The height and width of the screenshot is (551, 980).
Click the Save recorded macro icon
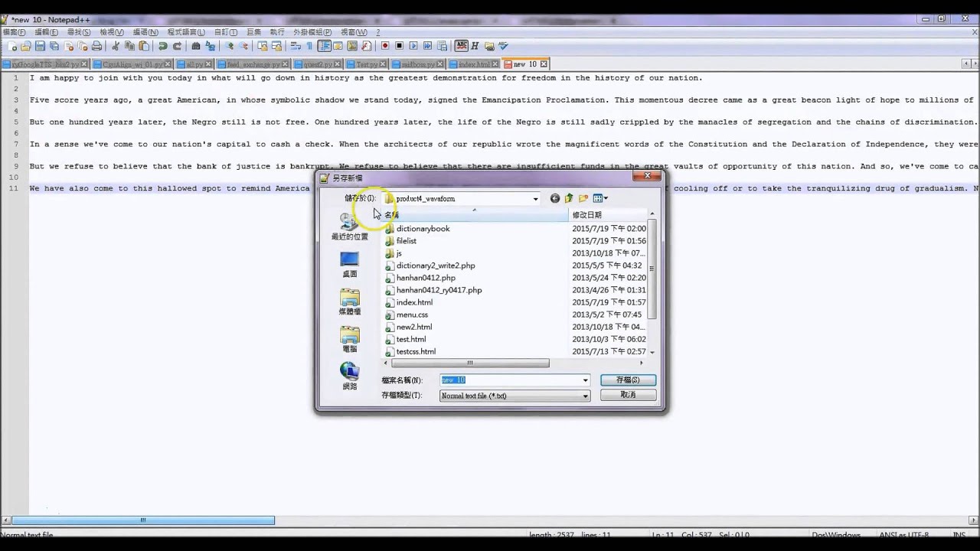(x=441, y=47)
